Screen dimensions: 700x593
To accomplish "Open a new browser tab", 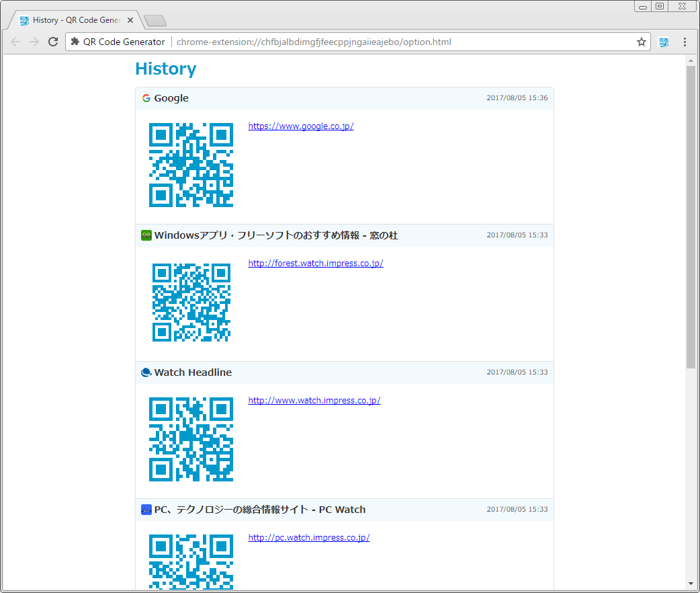I will (155, 21).
